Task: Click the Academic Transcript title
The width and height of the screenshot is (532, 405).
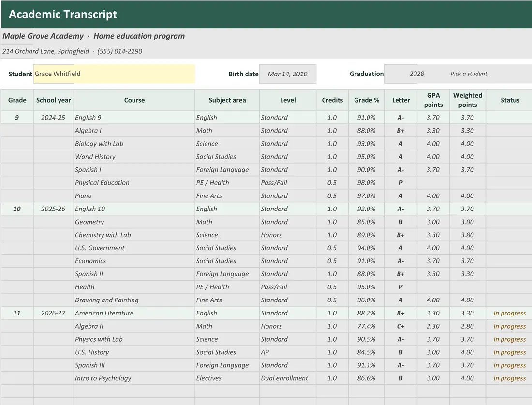Action: coord(63,14)
